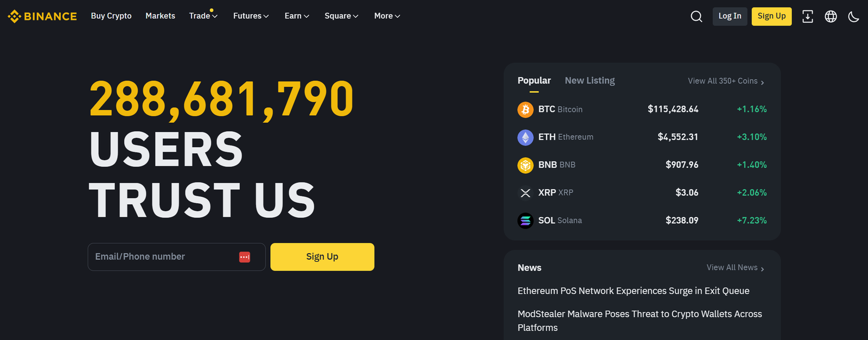Open the language and region globe icon
868x340 pixels.
tap(831, 16)
